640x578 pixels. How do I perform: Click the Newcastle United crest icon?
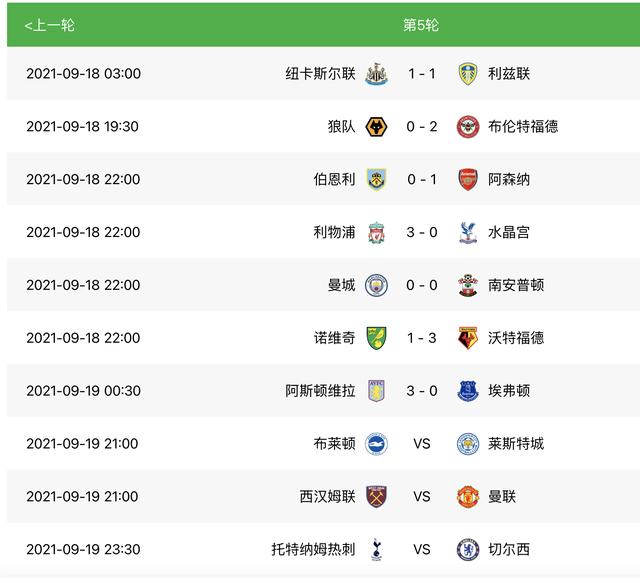[376, 74]
